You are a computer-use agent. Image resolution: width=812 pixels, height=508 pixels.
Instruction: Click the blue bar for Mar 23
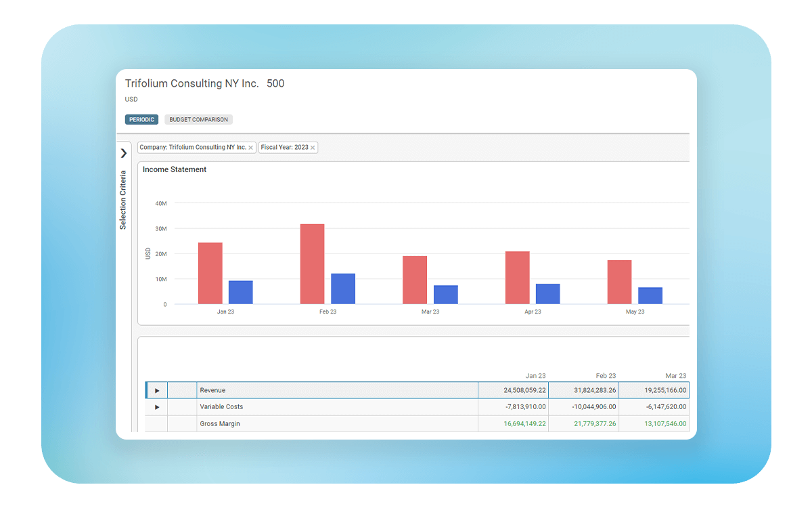(x=445, y=295)
